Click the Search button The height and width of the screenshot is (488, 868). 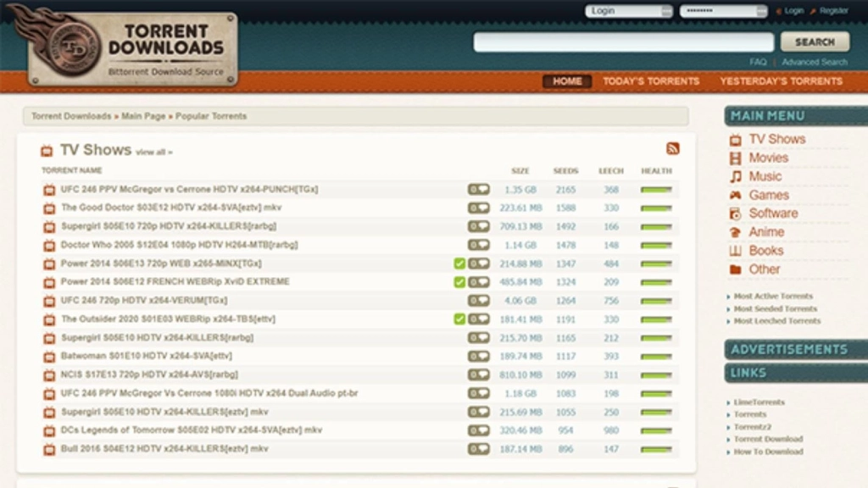point(815,41)
